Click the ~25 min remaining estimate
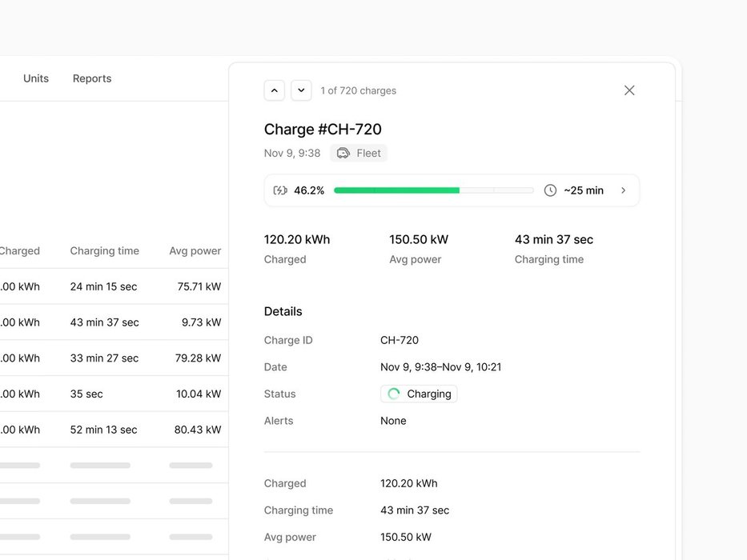 584,190
